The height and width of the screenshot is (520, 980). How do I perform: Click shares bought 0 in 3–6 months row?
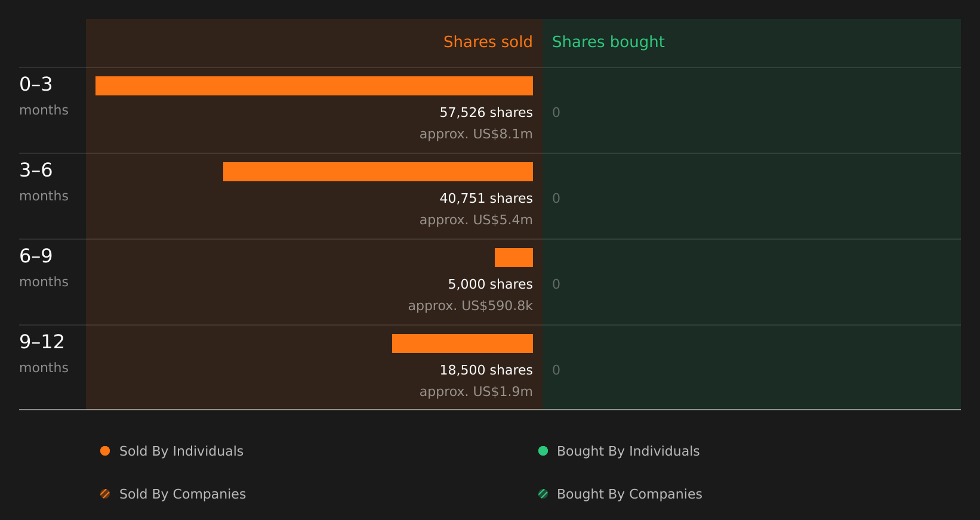point(556,199)
